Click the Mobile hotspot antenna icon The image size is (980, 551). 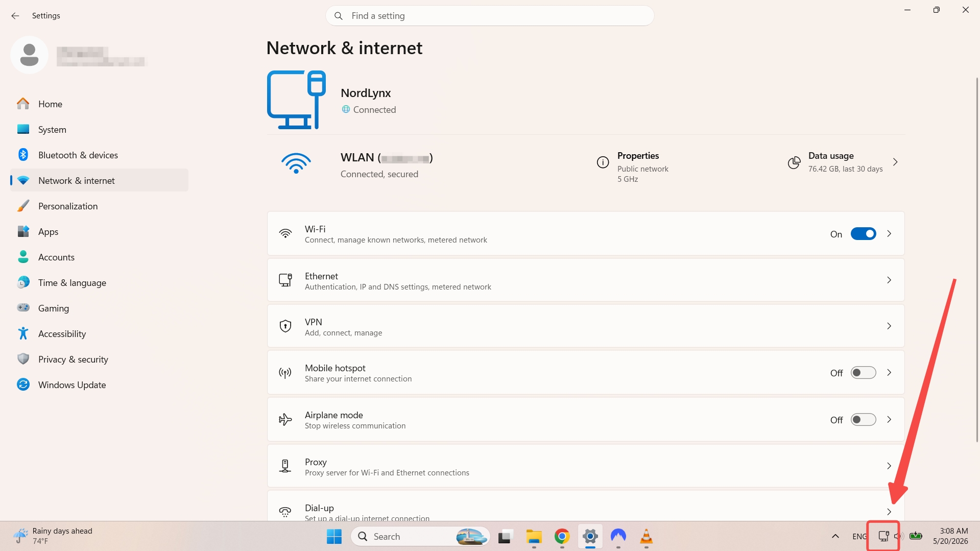click(285, 373)
